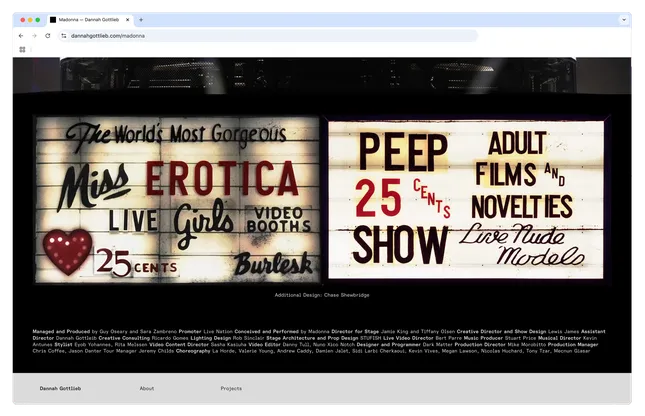
Task: Open the apps grid in bookmarks bar
Action: pyautogui.click(x=22, y=49)
